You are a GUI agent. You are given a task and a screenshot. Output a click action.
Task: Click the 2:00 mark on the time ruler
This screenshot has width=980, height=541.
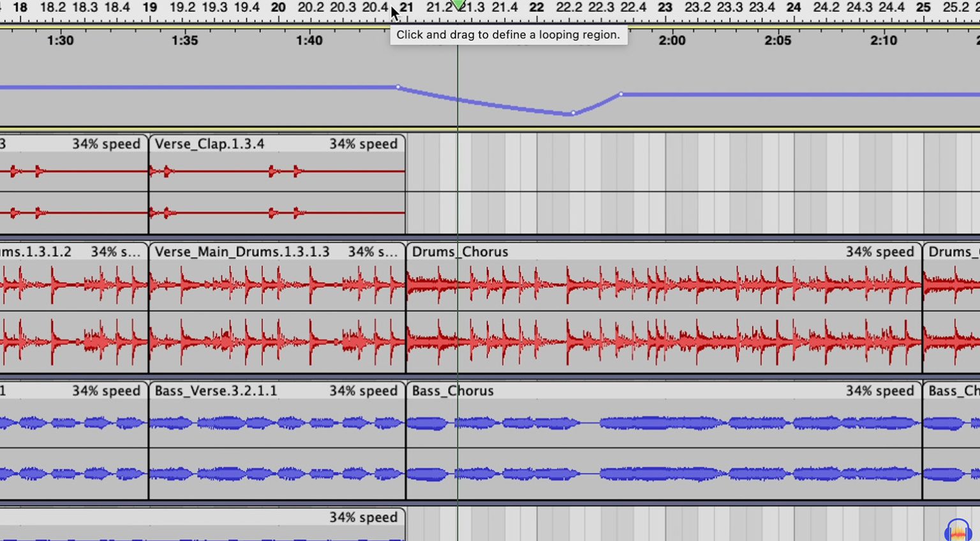click(672, 40)
